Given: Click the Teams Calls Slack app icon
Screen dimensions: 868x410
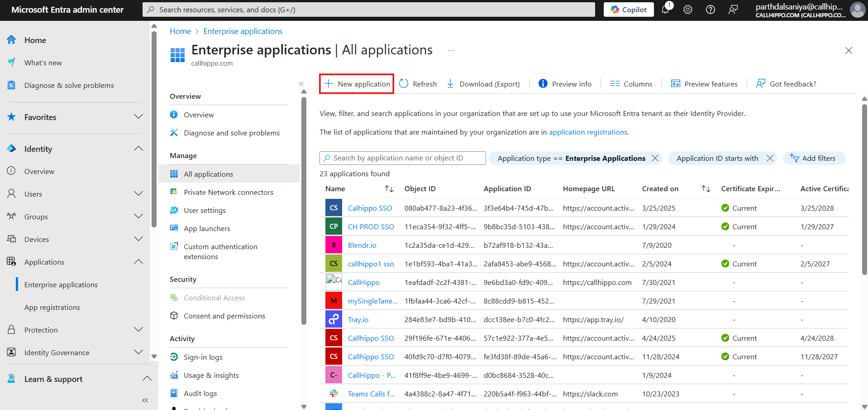Looking at the screenshot, I should click(x=334, y=394).
